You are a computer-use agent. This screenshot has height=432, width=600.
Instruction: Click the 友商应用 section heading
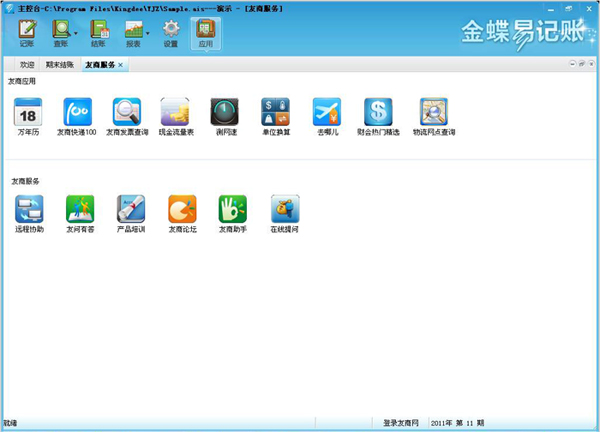point(22,81)
